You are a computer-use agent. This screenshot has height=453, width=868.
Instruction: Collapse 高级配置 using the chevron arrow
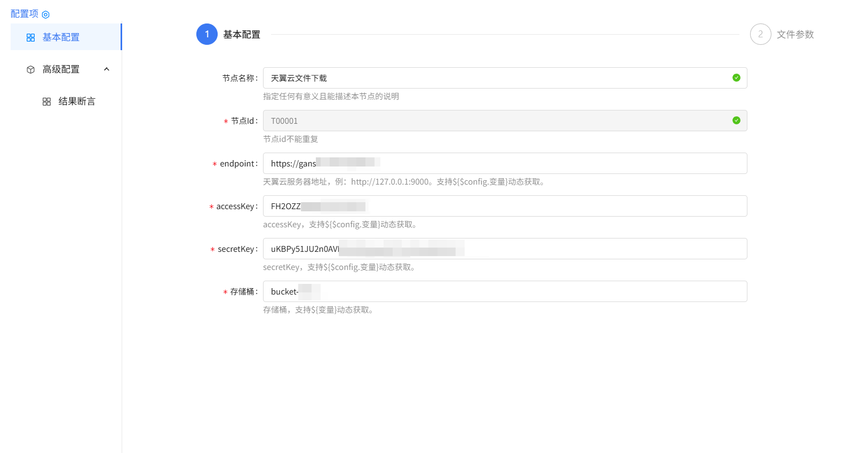pos(107,69)
